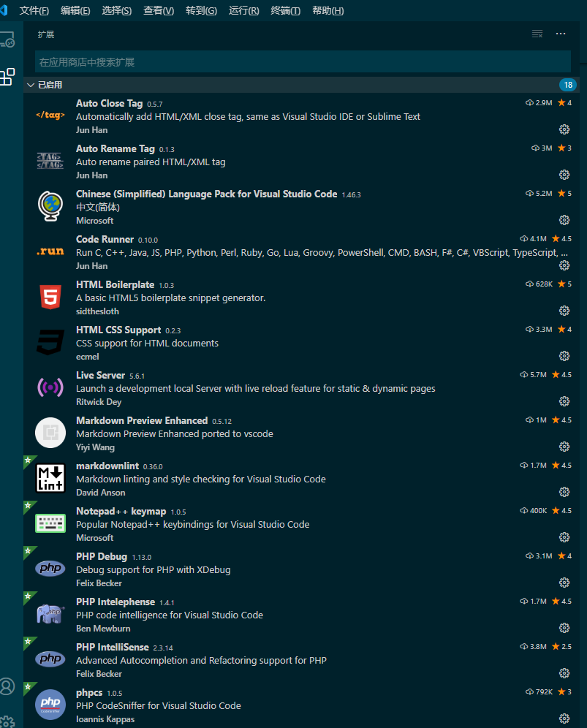Select the Notepad++ keymap title
Viewport: 587px width, 728px height.
121,511
